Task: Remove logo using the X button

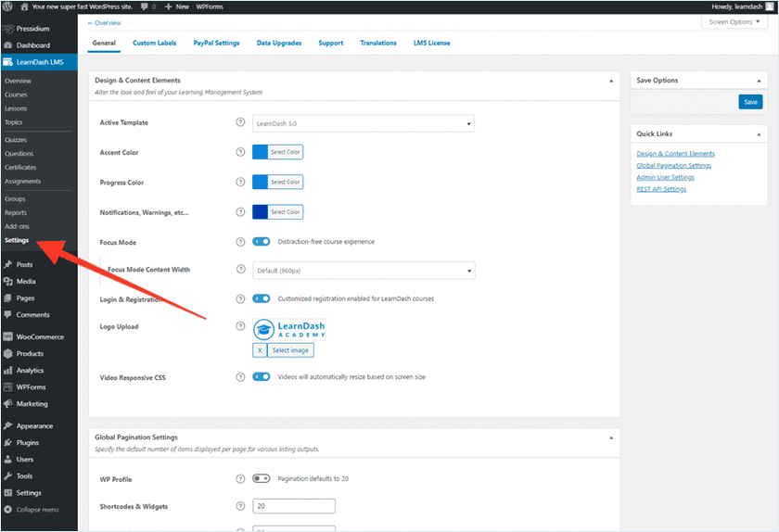Action: [260, 350]
